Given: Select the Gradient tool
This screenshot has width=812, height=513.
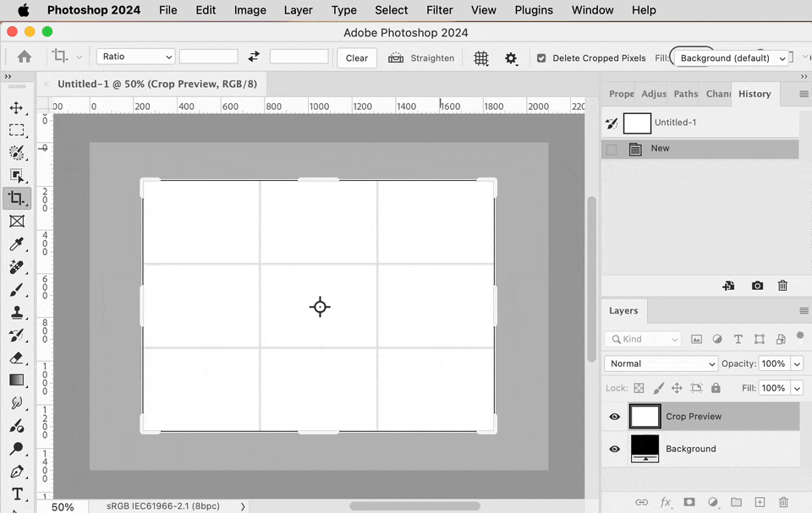Looking at the screenshot, I should [x=17, y=380].
